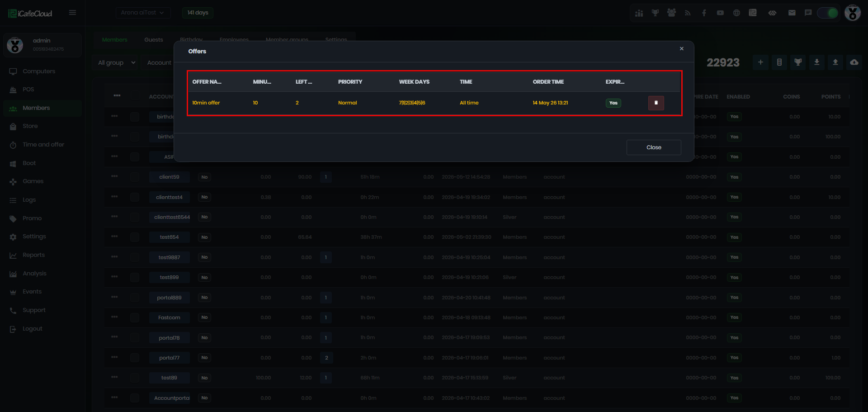This screenshot has height=412, width=868.
Task: Click the upload arrow icon in the members toolbar
Action: coord(835,62)
